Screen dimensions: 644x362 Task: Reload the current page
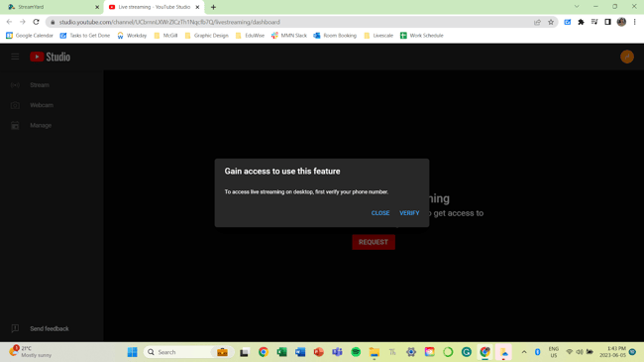pyautogui.click(x=36, y=22)
